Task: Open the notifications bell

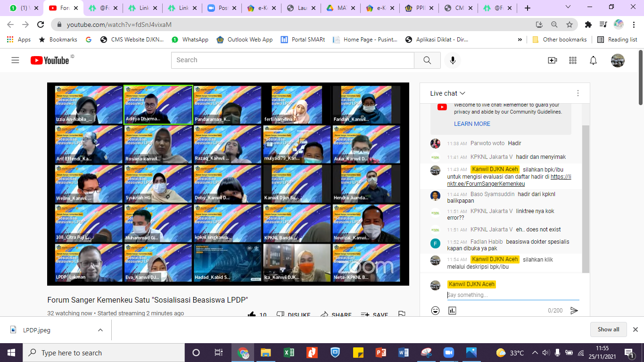Action: tap(593, 60)
